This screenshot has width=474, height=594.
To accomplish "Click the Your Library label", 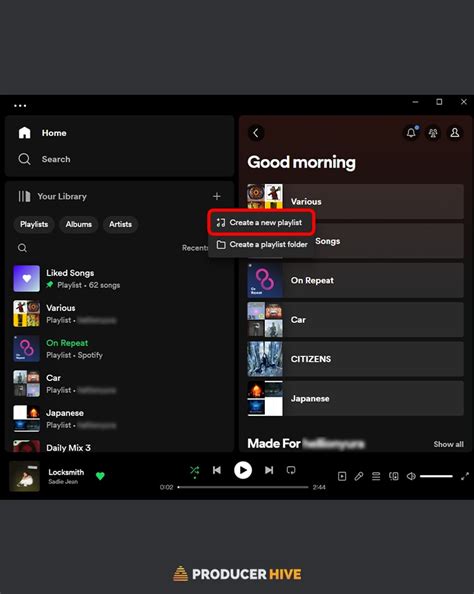I will [62, 196].
